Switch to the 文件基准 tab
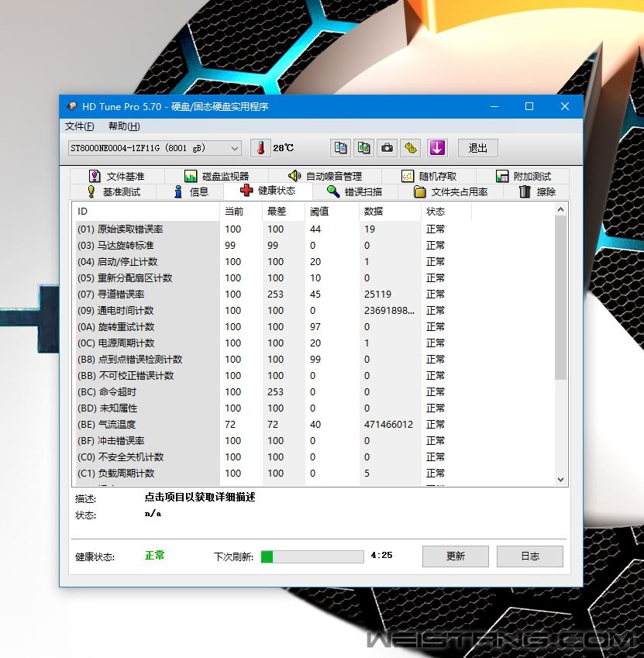Image resolution: width=644 pixels, height=658 pixels. tap(117, 176)
